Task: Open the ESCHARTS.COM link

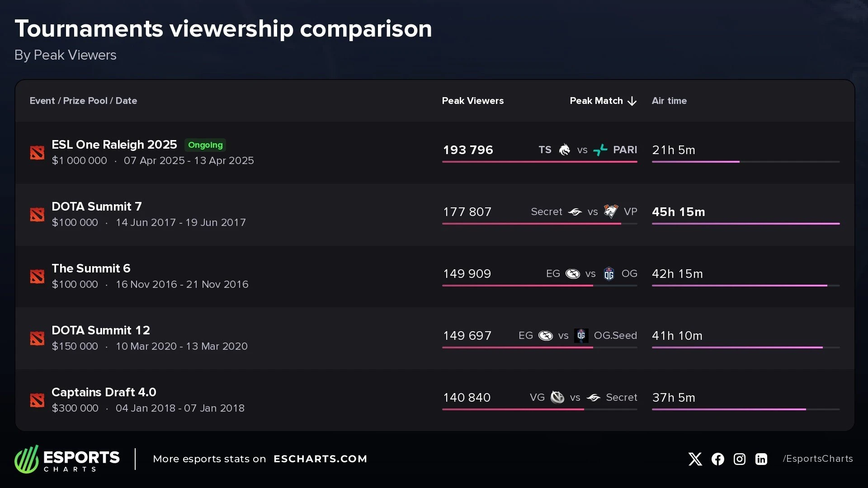Action: click(320, 459)
